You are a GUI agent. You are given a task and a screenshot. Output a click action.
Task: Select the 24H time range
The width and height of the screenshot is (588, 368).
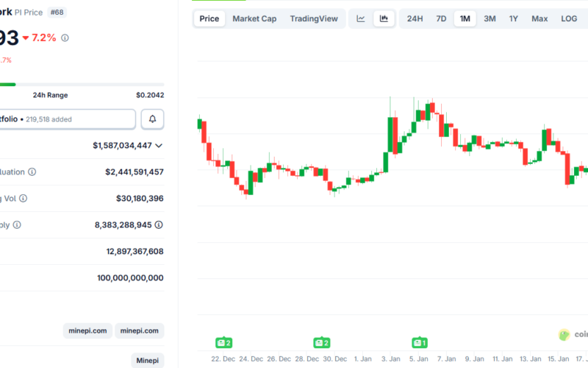pyautogui.click(x=415, y=18)
